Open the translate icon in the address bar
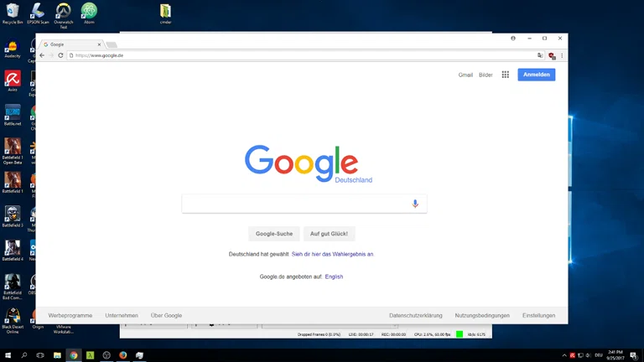This screenshot has height=362, width=644. [x=540, y=55]
